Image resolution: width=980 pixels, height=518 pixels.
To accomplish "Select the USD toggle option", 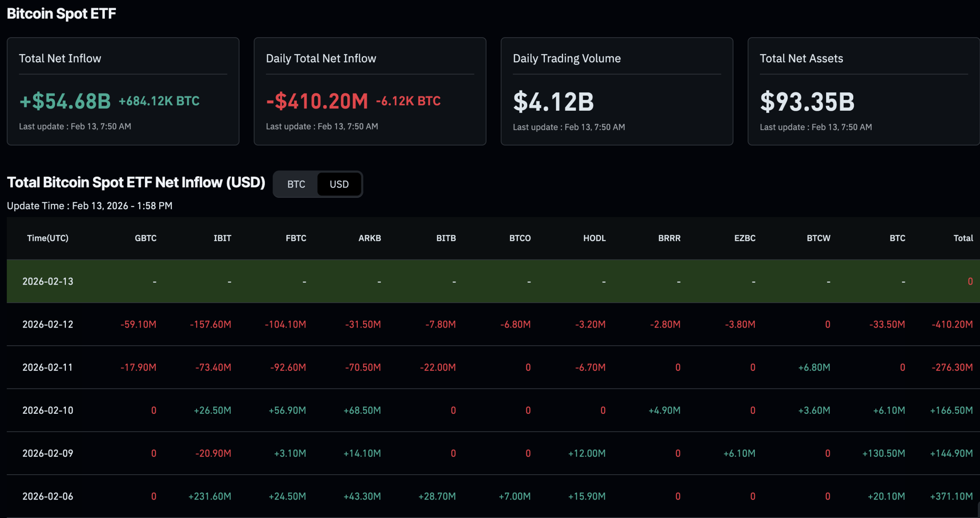I will pyautogui.click(x=339, y=184).
